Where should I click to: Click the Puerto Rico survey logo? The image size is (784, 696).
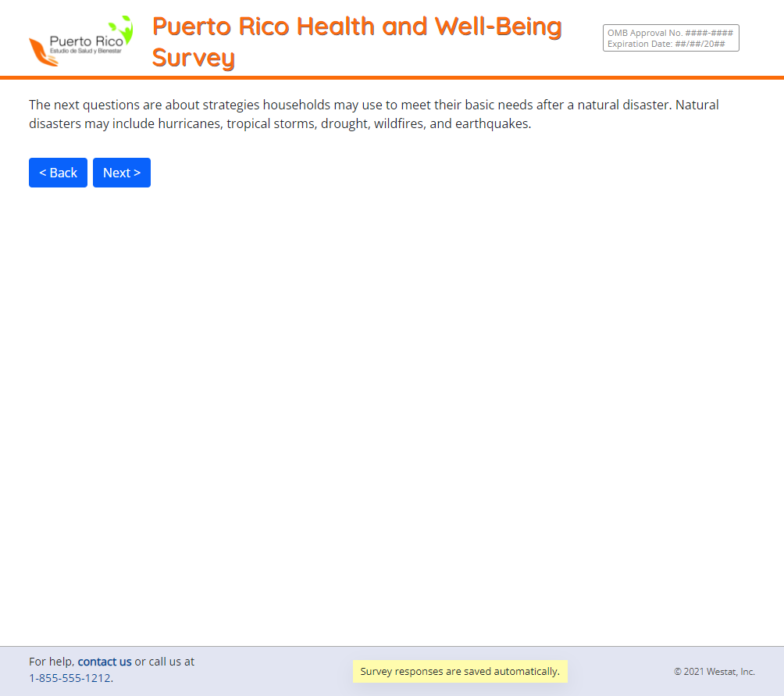pyautogui.click(x=81, y=41)
